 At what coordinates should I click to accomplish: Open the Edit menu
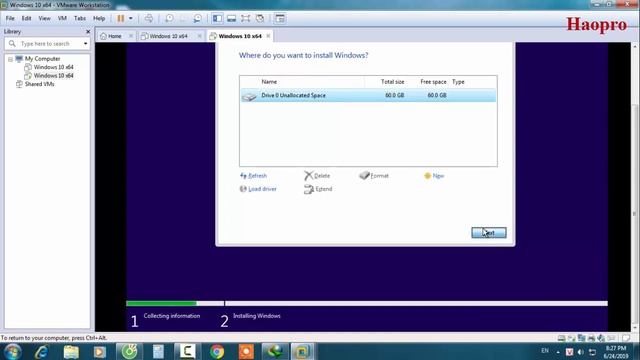(x=27, y=18)
